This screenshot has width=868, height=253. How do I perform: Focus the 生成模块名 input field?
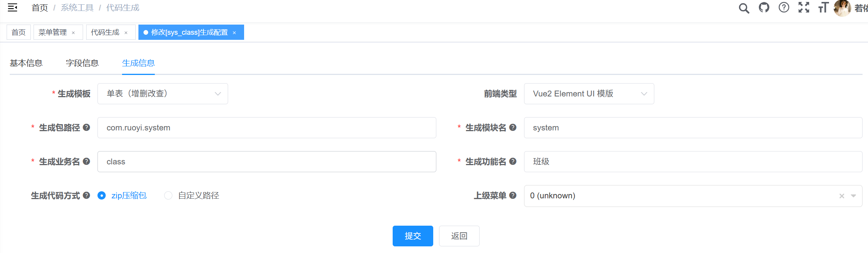693,128
